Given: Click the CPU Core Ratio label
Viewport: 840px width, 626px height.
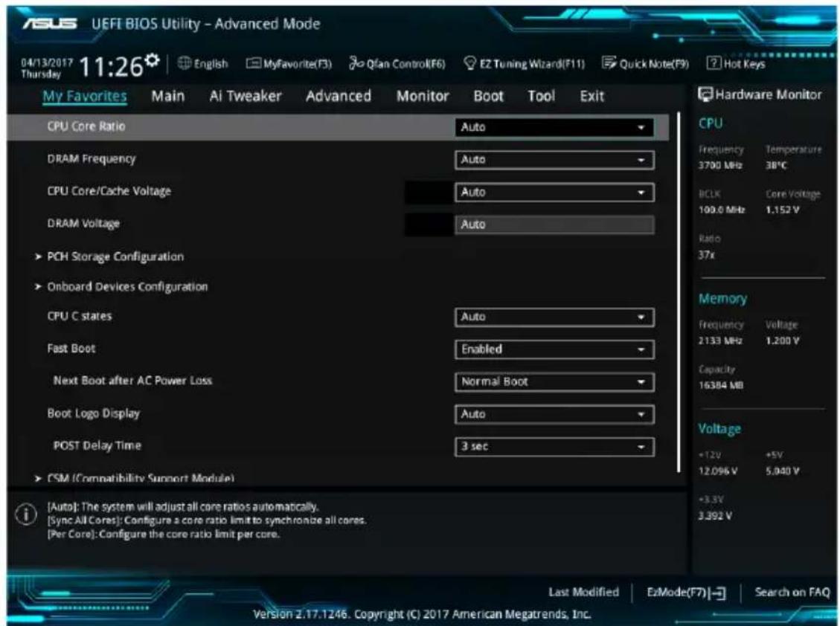Looking at the screenshot, I should click(86, 126).
